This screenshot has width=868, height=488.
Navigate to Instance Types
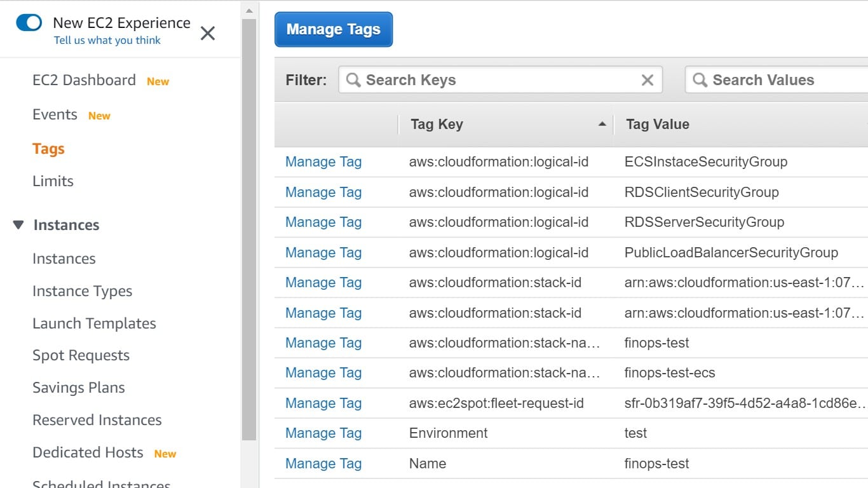coord(82,291)
